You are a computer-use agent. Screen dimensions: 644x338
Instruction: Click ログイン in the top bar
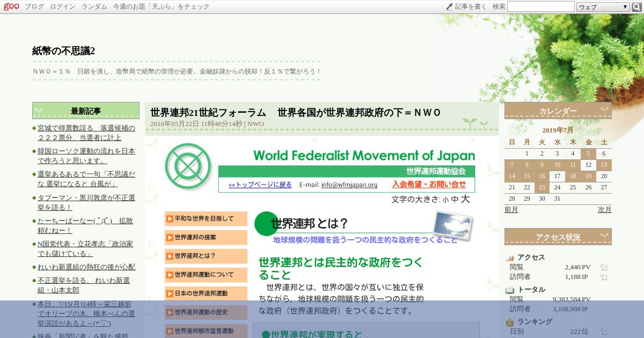(x=63, y=7)
